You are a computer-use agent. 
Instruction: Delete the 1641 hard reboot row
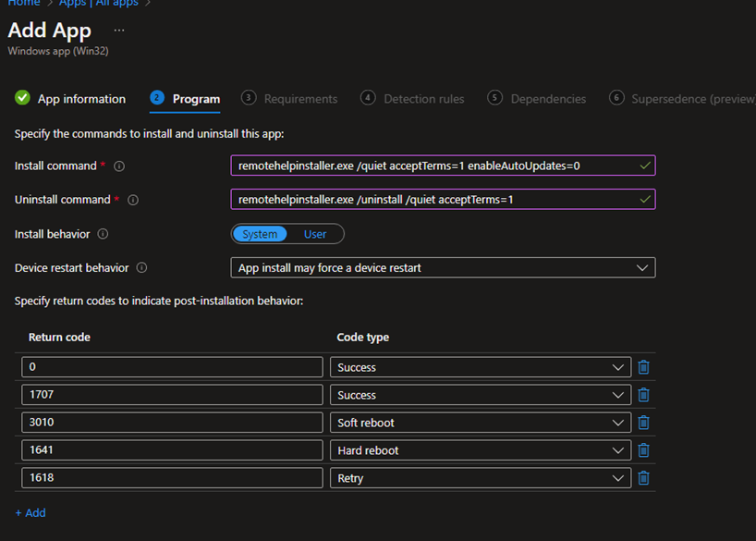643,450
